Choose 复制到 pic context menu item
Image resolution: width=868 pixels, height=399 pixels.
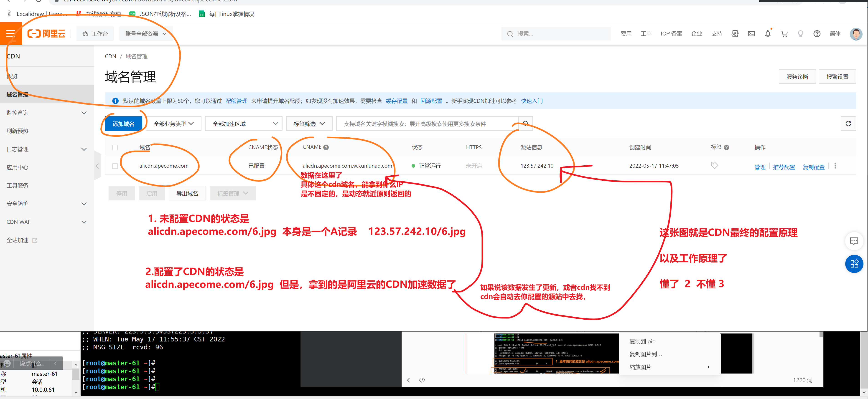coord(669,341)
